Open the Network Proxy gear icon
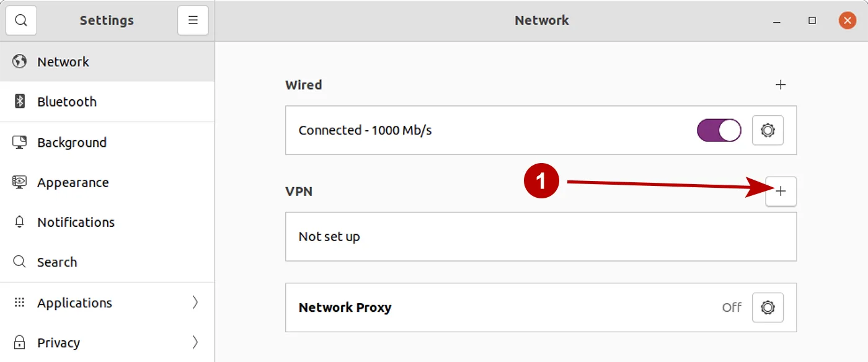 pos(768,307)
